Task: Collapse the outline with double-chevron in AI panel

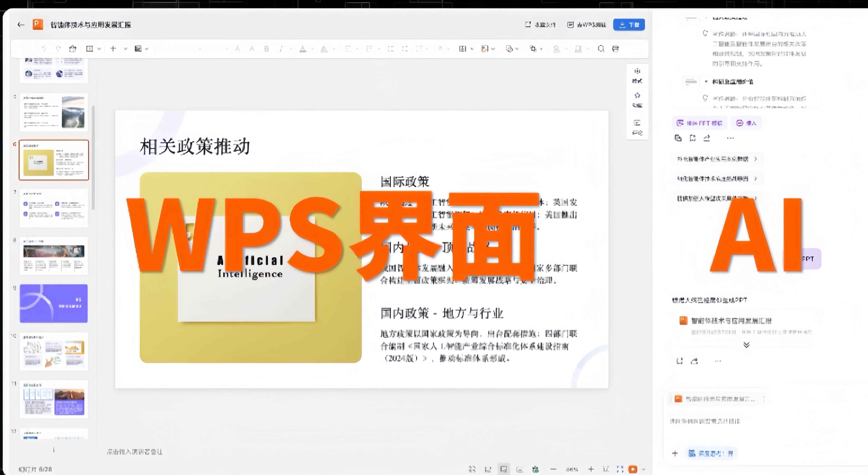Action: click(x=746, y=345)
